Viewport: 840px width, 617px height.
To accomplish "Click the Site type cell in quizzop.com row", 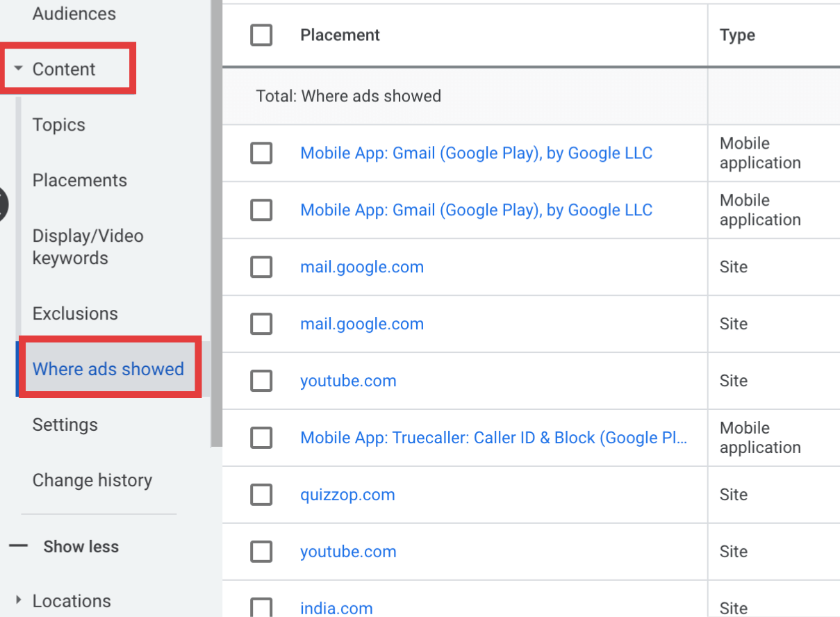I will pos(734,495).
